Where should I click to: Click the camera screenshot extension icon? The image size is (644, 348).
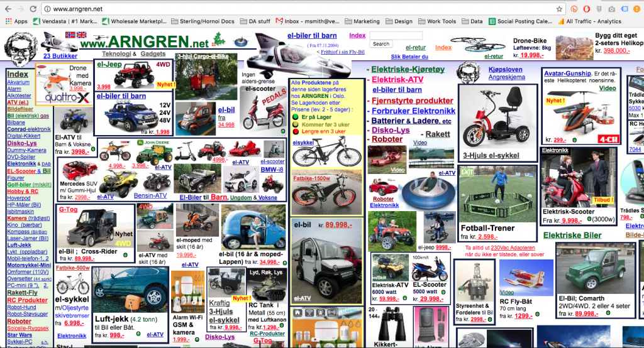tap(611, 9)
